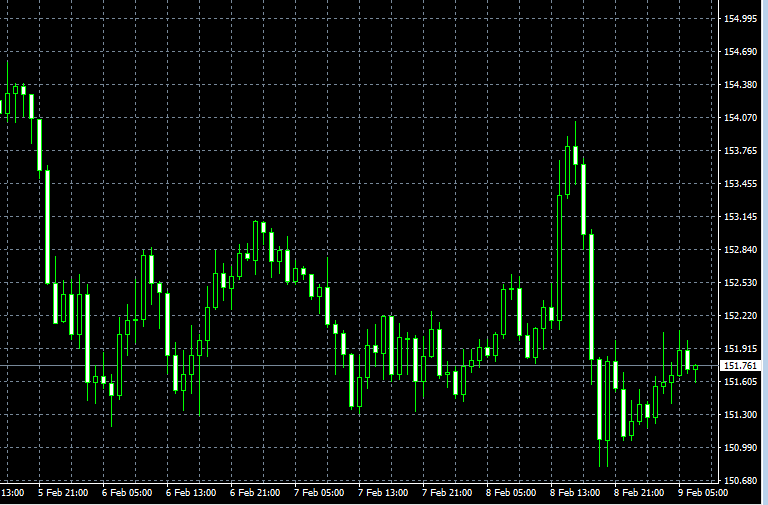Click the 154.070 price axis label
This screenshot has width=768, height=505.
coord(740,118)
